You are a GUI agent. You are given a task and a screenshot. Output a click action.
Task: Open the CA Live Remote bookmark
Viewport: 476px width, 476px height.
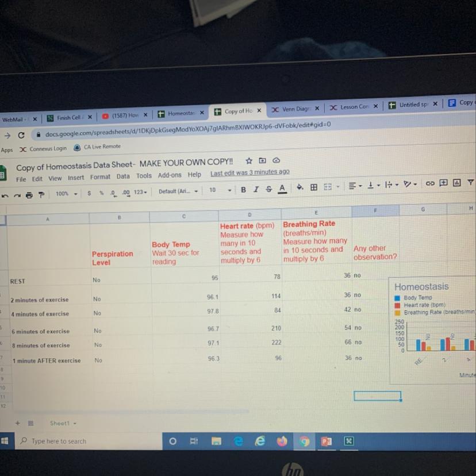(x=98, y=147)
